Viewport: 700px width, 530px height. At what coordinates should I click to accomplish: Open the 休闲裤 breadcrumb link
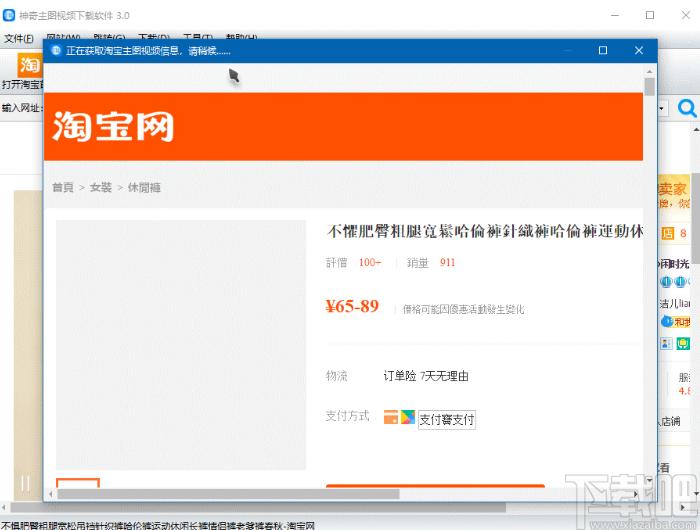pos(144,188)
